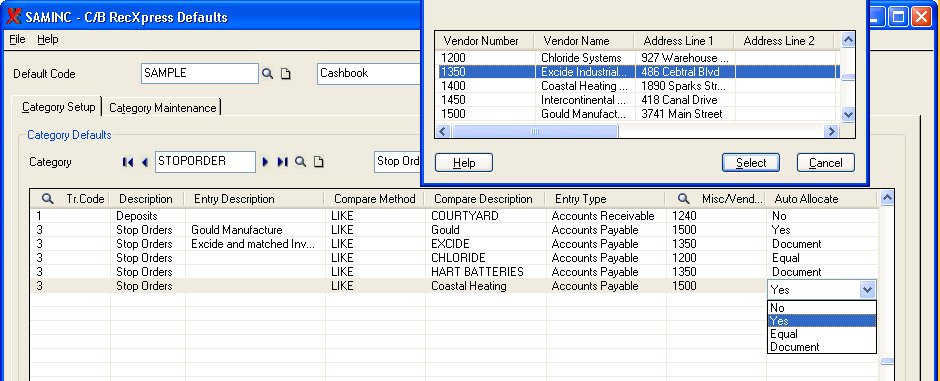
Task: Go to first category record
Action: [x=127, y=162]
